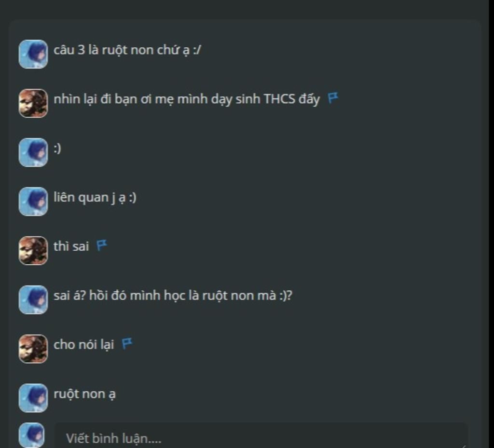Open profile picture next to "liên quan j ạ :)"

click(33, 202)
